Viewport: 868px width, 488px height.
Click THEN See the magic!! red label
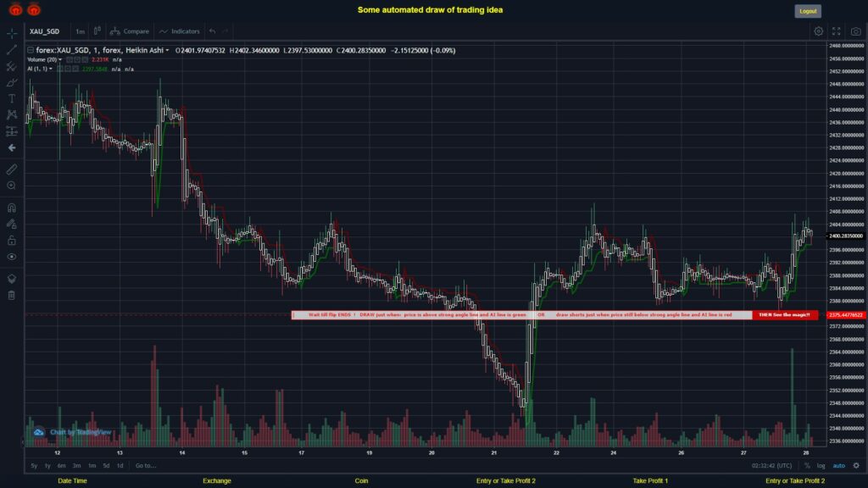coord(785,315)
